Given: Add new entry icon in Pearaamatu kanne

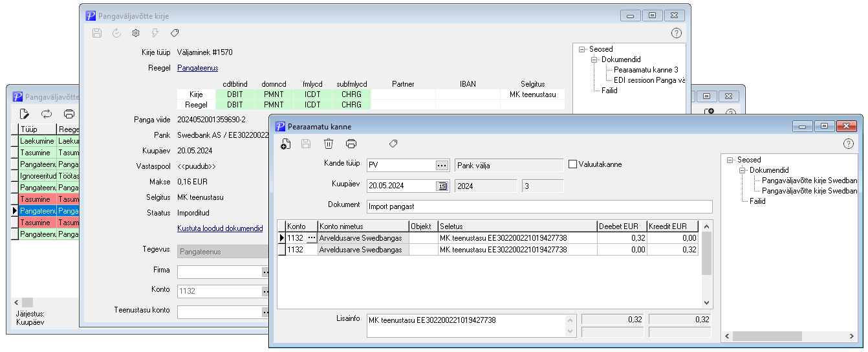Looking at the screenshot, I should 286,144.
